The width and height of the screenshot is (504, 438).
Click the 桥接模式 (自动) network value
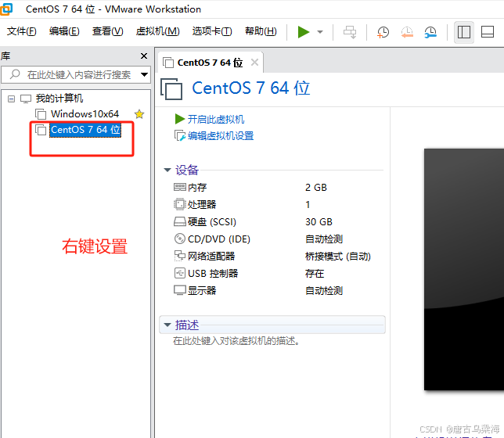338,257
